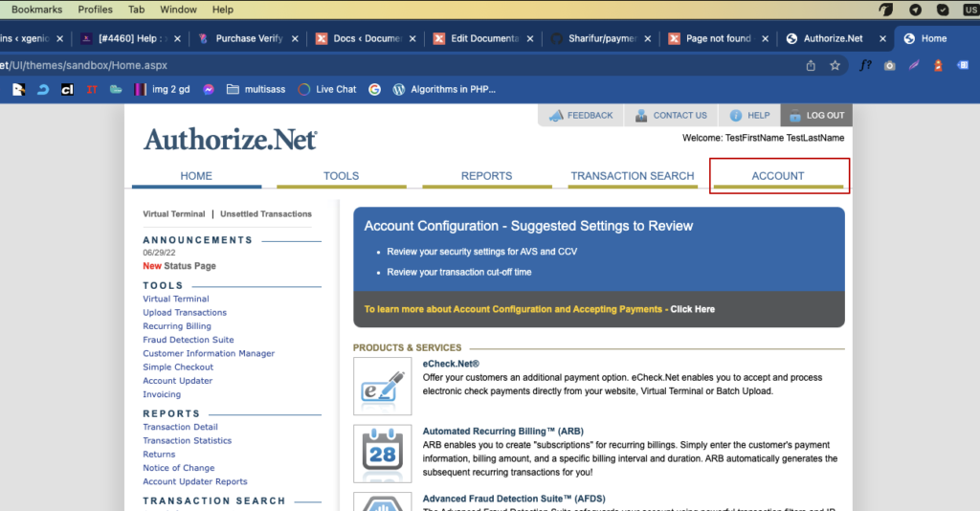980x511 pixels.
Task: Click the Feedback megaphone icon
Action: tap(556, 116)
